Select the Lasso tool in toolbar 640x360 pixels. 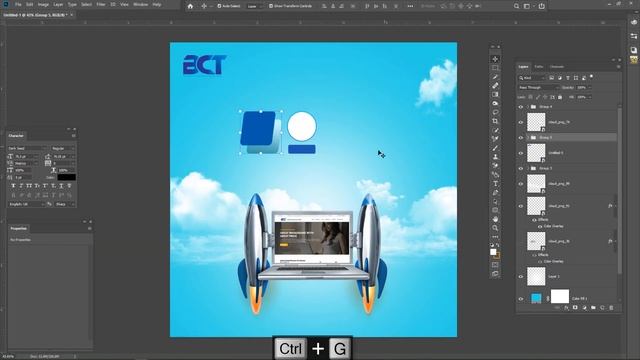coord(495,112)
